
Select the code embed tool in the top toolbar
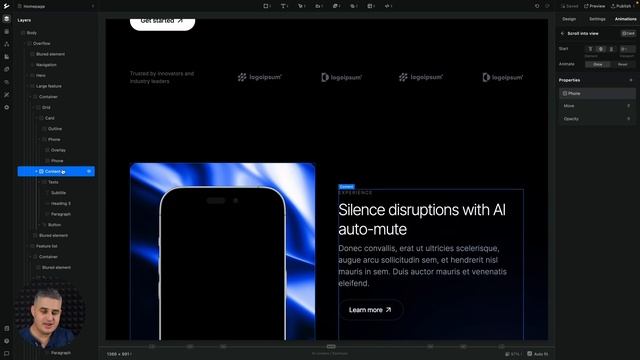pos(388,6)
